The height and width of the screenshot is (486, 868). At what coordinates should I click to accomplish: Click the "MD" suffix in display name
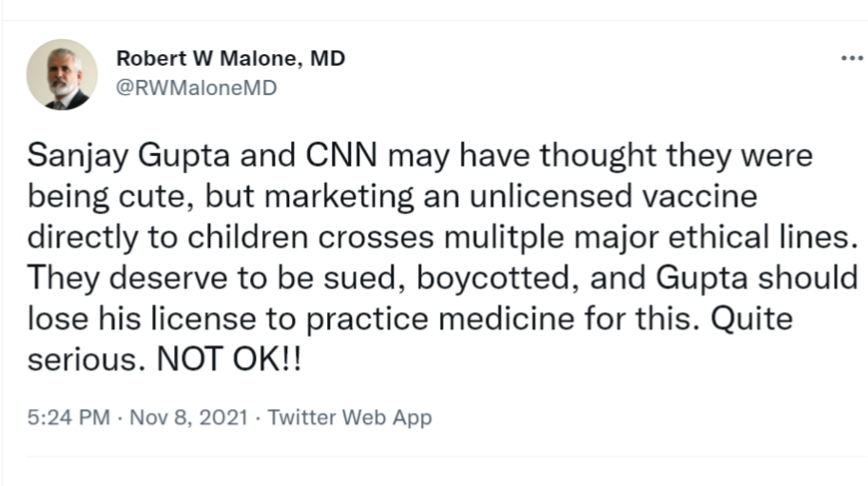click(327, 58)
